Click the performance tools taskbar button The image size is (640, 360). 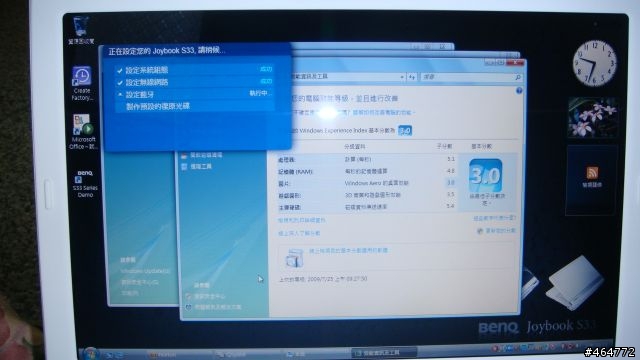[384, 353]
